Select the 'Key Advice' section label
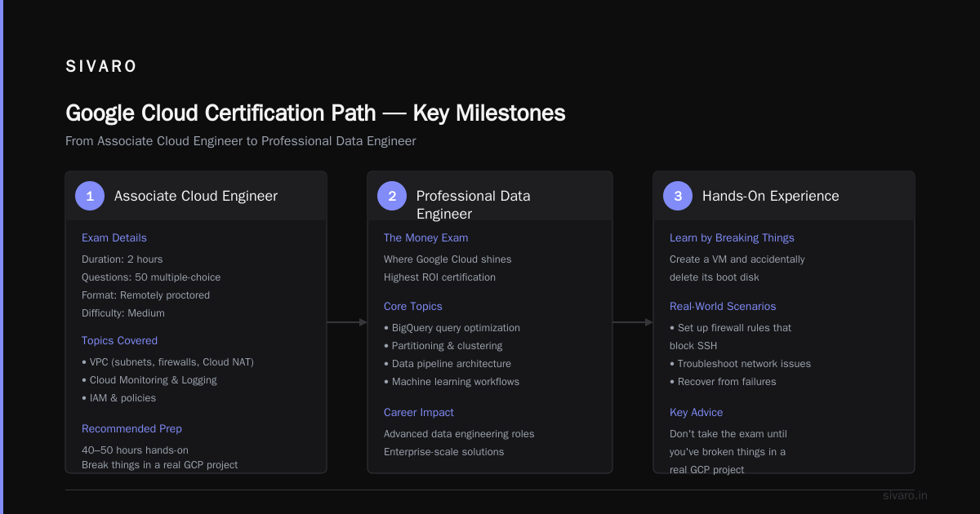The height and width of the screenshot is (514, 980). pyautogui.click(x=697, y=413)
